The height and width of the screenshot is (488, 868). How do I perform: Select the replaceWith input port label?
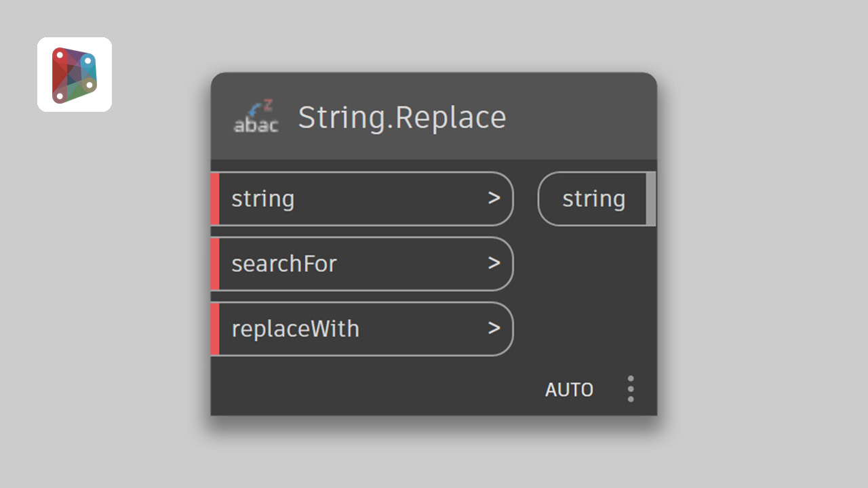[x=296, y=329]
